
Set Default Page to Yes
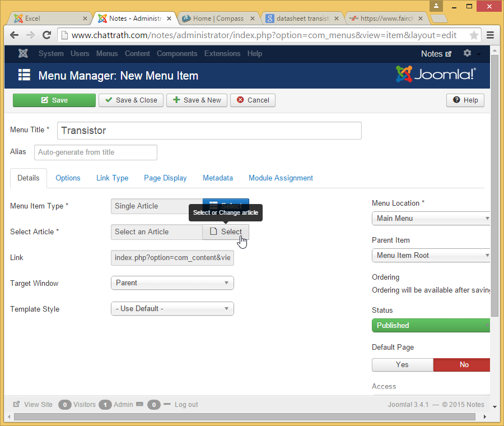click(x=402, y=365)
